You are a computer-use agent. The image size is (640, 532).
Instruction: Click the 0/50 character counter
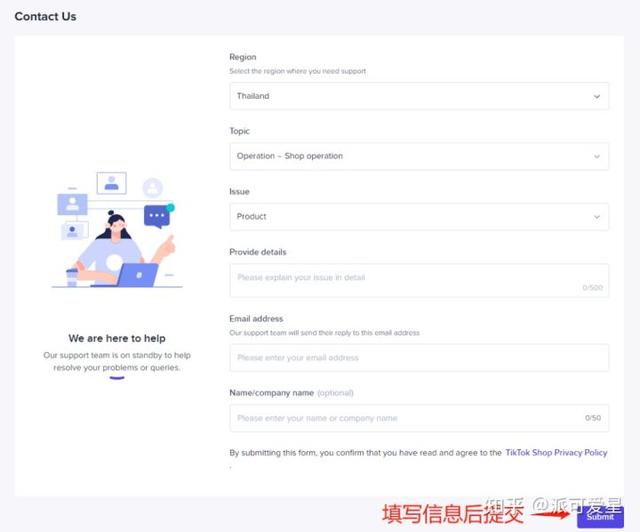pyautogui.click(x=593, y=418)
